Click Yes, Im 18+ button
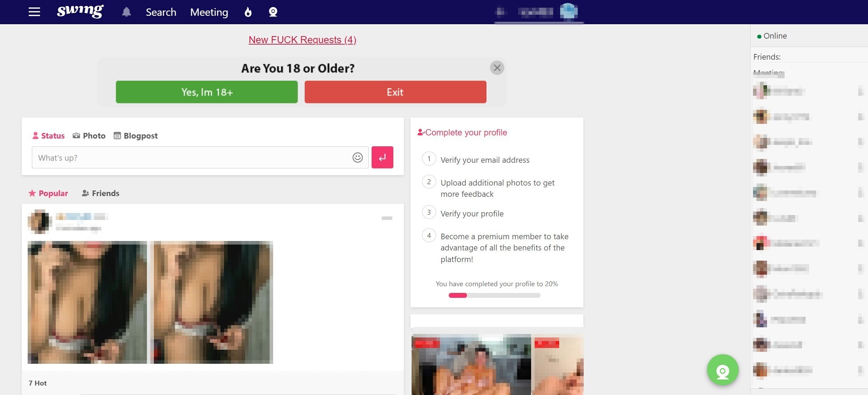Screen dimensions: 868x395 (x=206, y=92)
